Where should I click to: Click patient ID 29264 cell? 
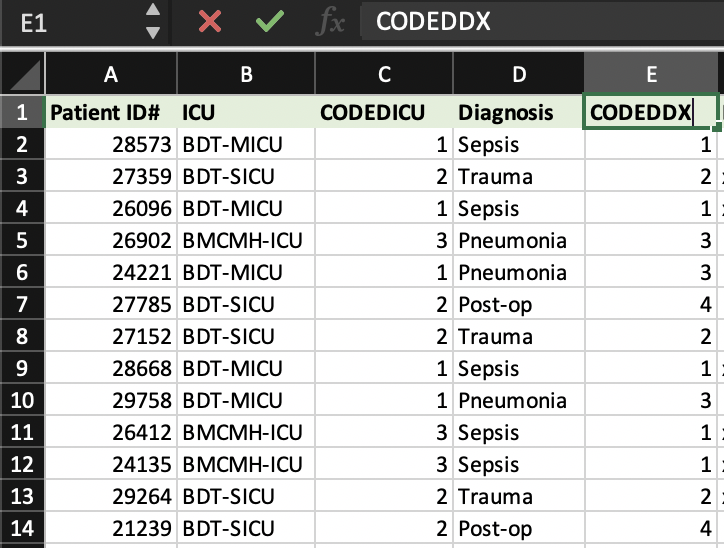click(x=111, y=496)
